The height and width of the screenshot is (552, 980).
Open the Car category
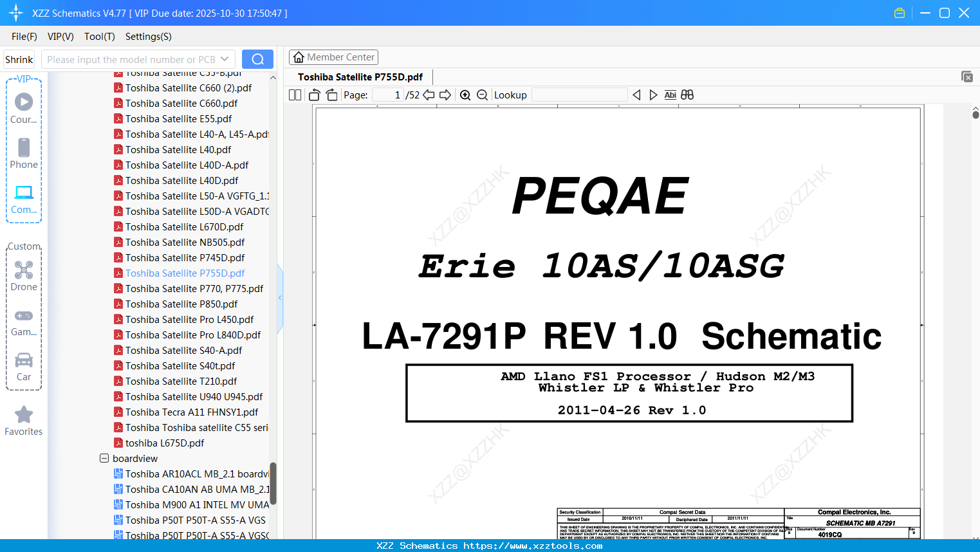(24, 367)
